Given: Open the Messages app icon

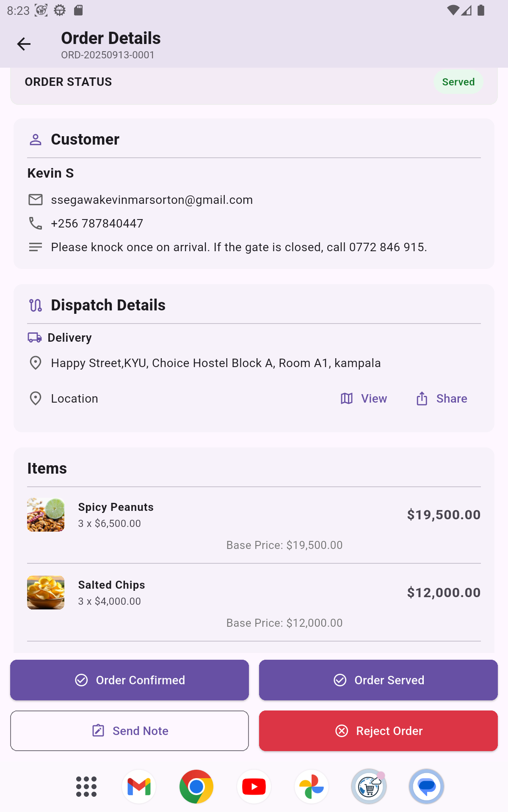Looking at the screenshot, I should (x=427, y=787).
